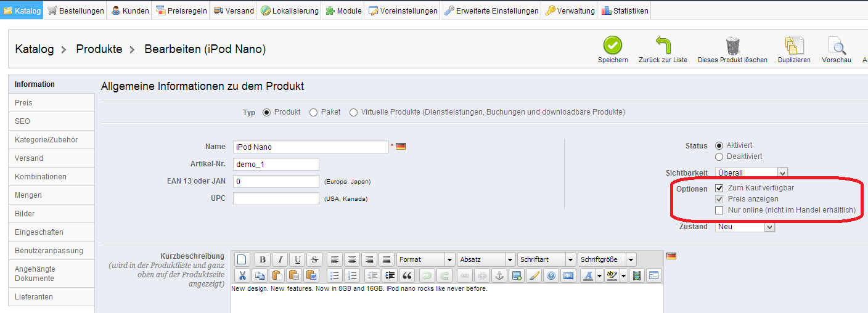Align text right in the editor
Screen dimensions: 868x313
(369, 259)
